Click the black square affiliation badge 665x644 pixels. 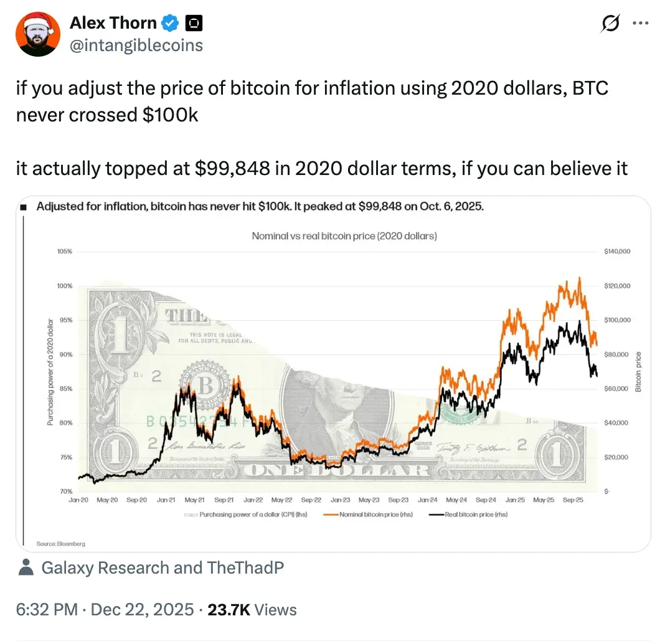192,22
